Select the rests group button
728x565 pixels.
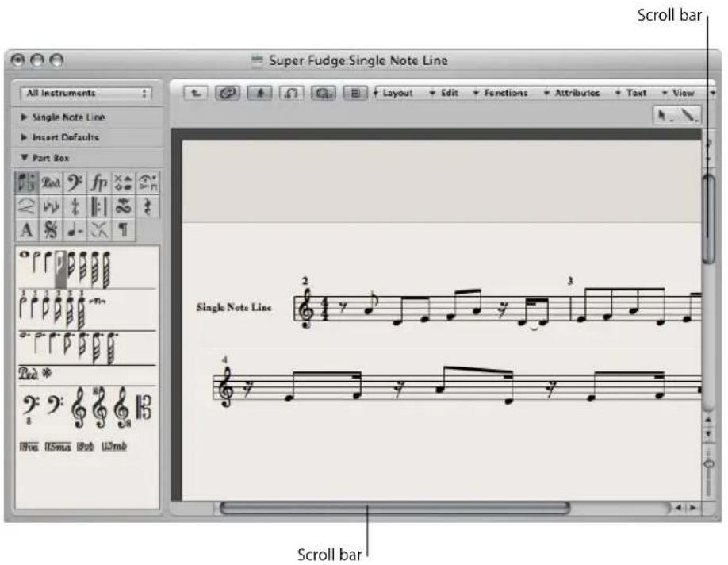pos(148,206)
